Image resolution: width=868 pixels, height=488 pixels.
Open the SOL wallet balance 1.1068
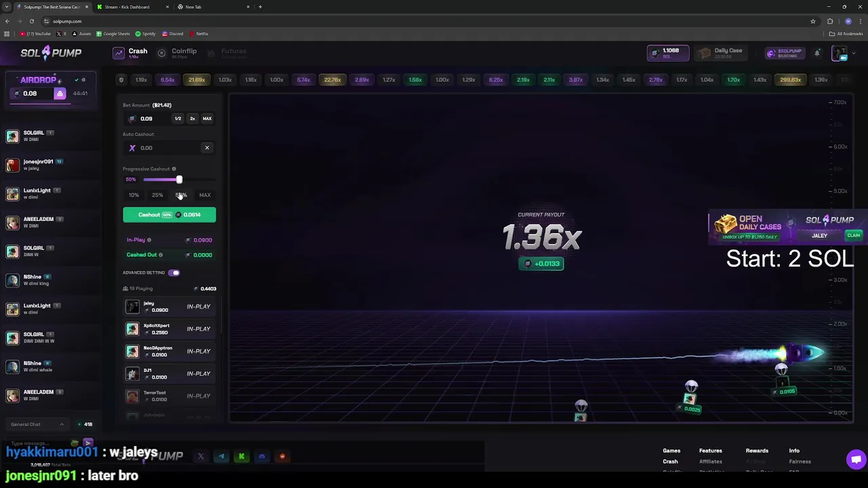(668, 53)
